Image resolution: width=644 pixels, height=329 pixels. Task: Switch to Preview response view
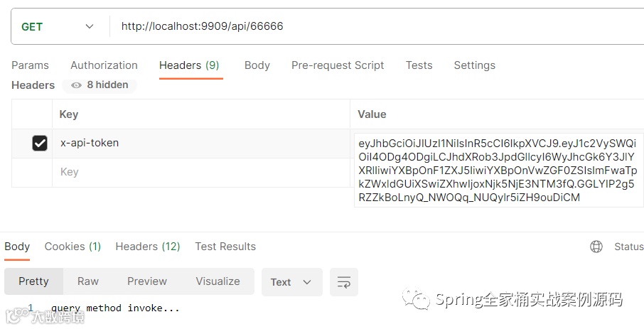tap(147, 281)
